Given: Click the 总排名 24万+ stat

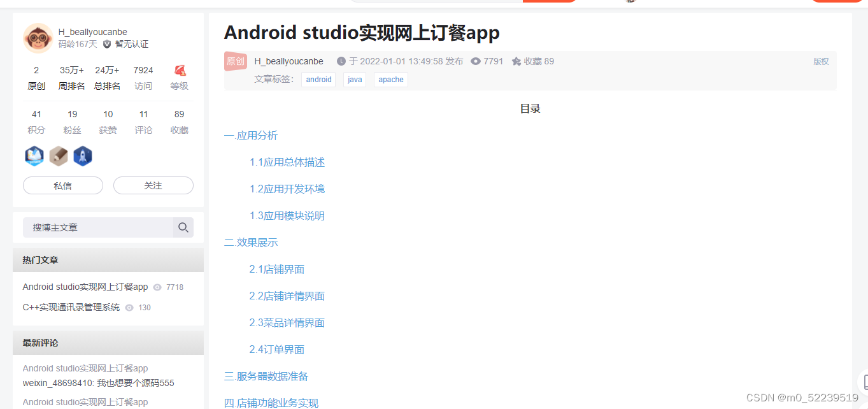Looking at the screenshot, I should click(108, 78).
